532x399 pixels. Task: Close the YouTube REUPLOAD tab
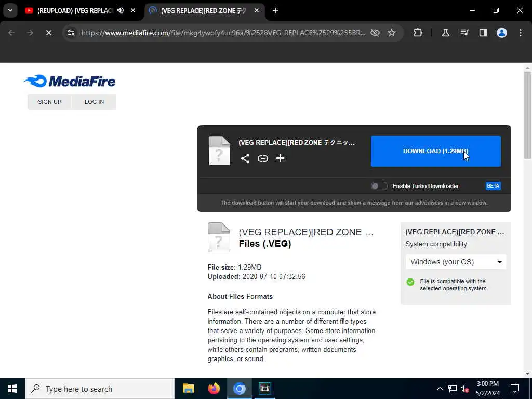tap(133, 10)
